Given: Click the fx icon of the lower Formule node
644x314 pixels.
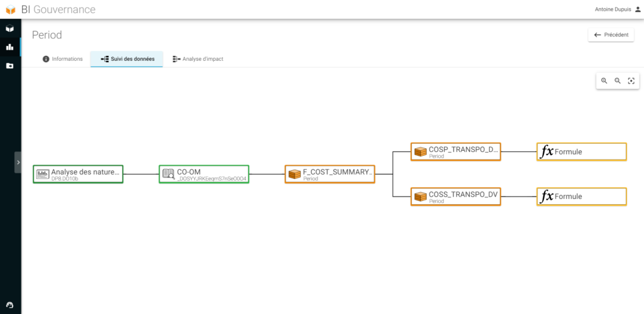Looking at the screenshot, I should point(547,197).
